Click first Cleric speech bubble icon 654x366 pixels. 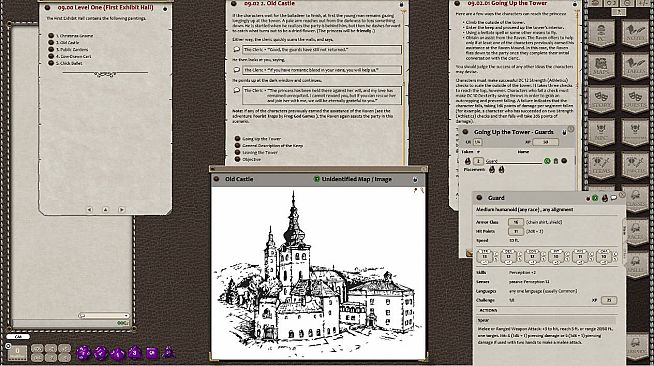pyautogui.click(x=236, y=50)
